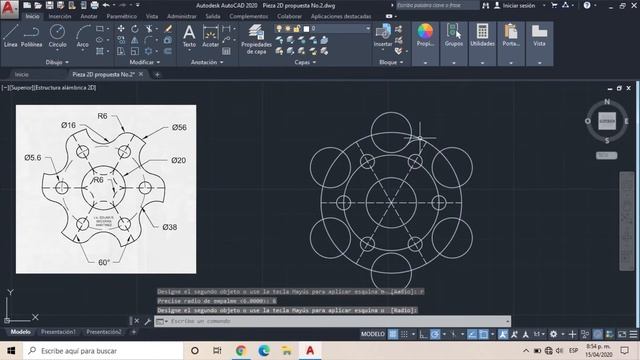Viewport: 640px width, 360px height.
Task: Toggle polar tracking in status bar
Action: [x=435, y=334]
